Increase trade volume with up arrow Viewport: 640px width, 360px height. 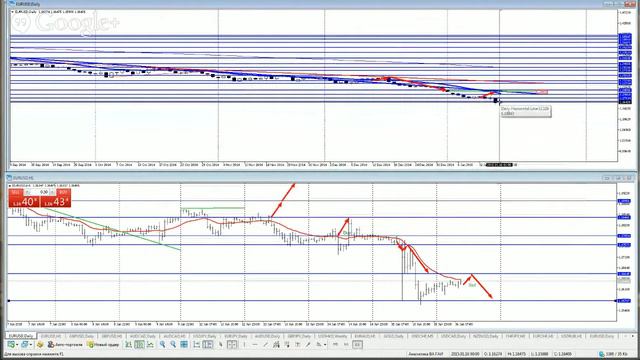(52, 192)
